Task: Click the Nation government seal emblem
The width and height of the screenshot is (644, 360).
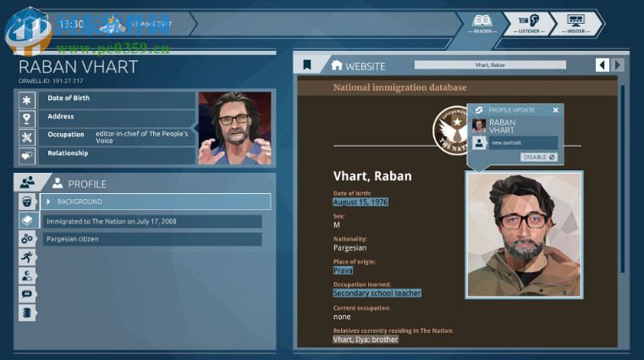Action: coord(450,130)
